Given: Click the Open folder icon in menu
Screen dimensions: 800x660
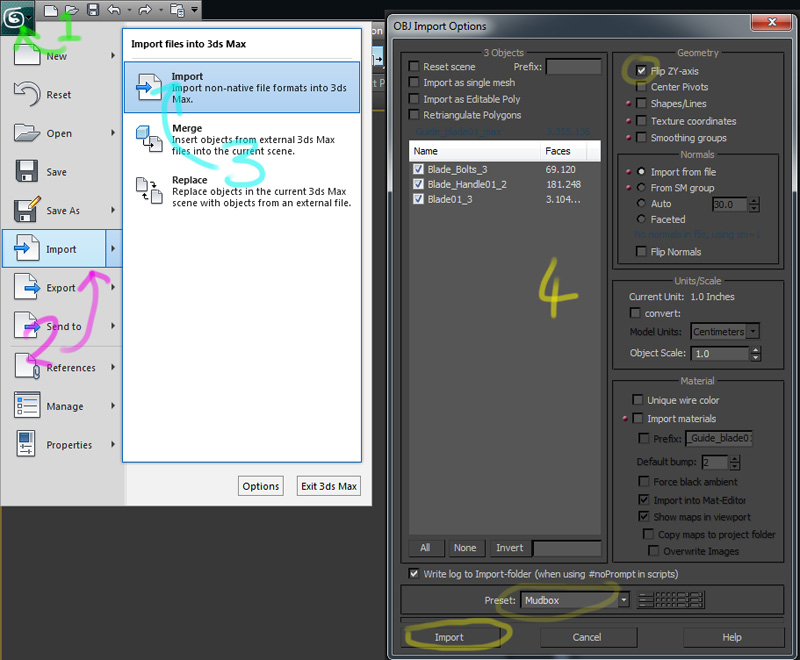Looking at the screenshot, I should [x=27, y=133].
